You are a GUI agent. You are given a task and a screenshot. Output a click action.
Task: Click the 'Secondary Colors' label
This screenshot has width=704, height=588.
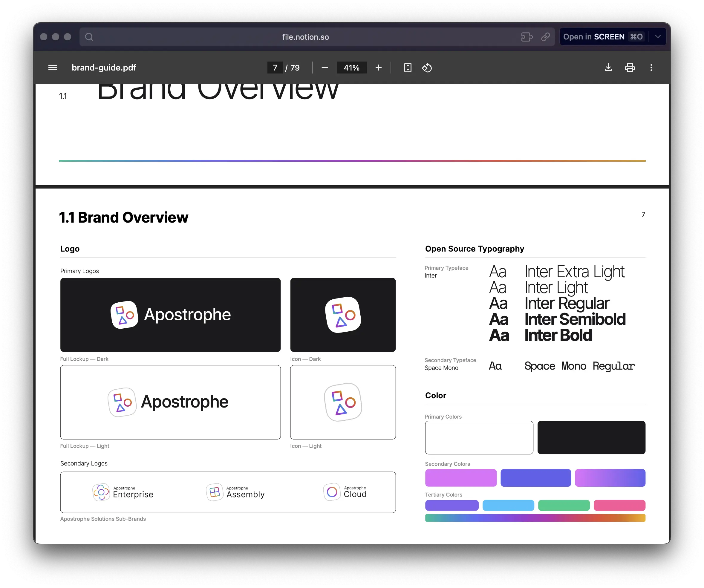point(448,464)
